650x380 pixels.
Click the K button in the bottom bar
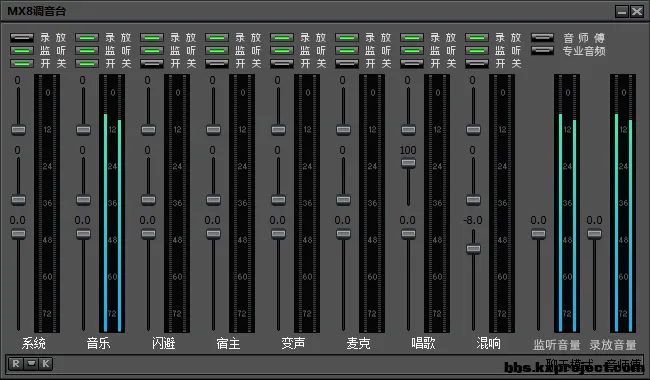point(46,364)
